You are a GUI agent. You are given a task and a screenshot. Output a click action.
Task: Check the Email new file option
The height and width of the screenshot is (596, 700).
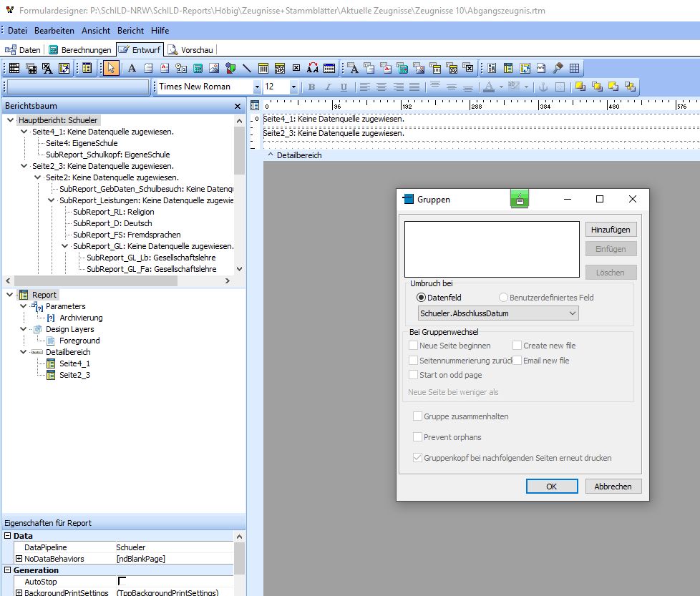517,361
